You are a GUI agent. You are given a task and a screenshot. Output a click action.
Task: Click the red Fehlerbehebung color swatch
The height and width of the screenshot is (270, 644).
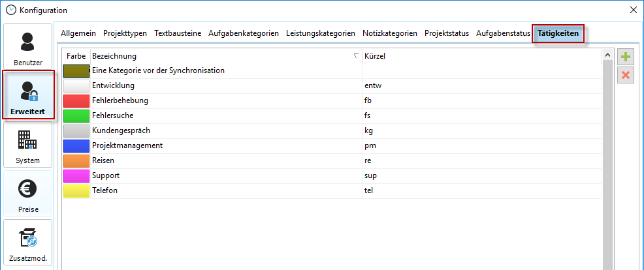tap(76, 101)
